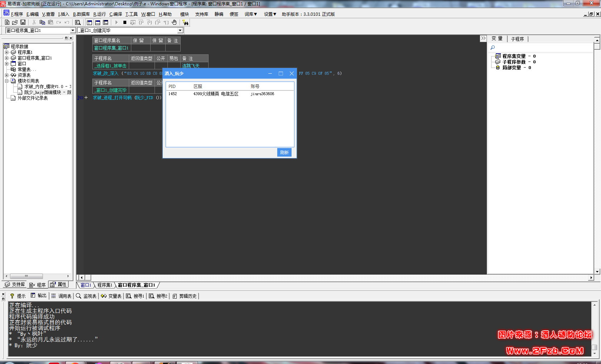Open the 词库 dropdown menu
This screenshot has height=364, width=601.
[x=251, y=14]
